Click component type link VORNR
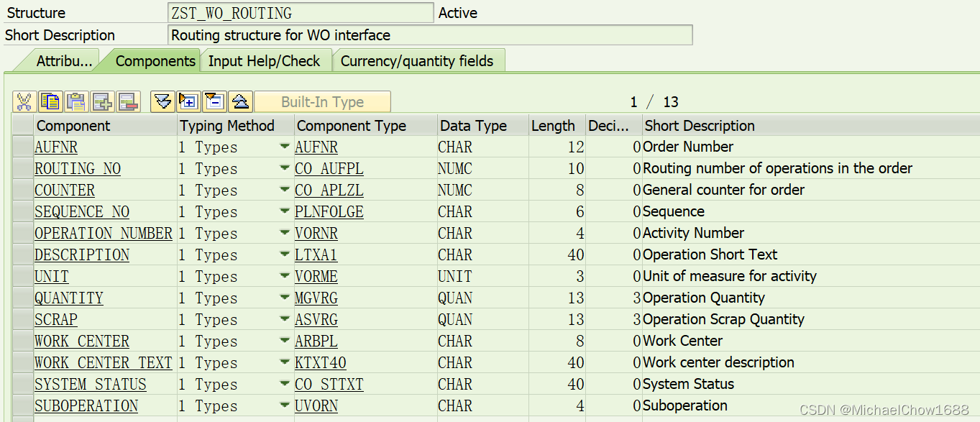This screenshot has width=980, height=422. click(x=316, y=234)
